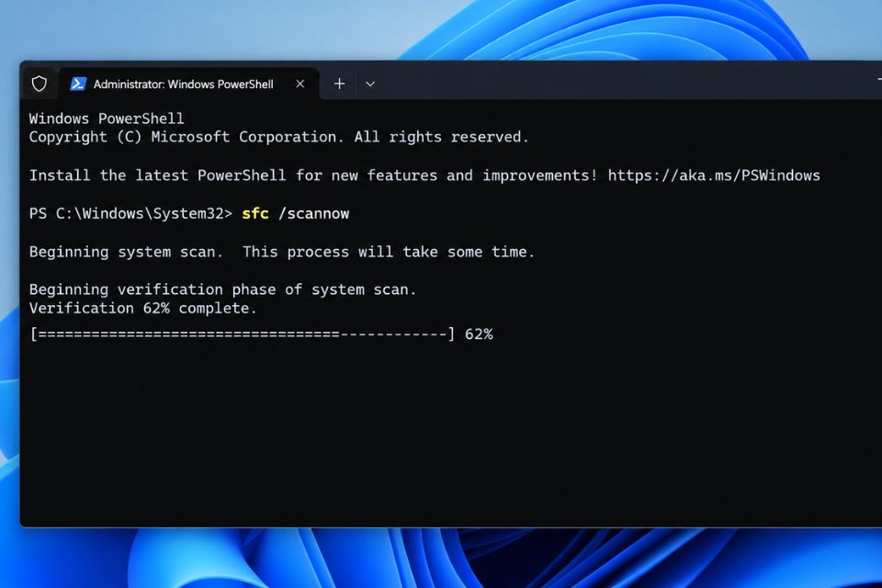Click the '62%' value after the progress bar
Image resolution: width=882 pixels, height=588 pixels.
479,334
